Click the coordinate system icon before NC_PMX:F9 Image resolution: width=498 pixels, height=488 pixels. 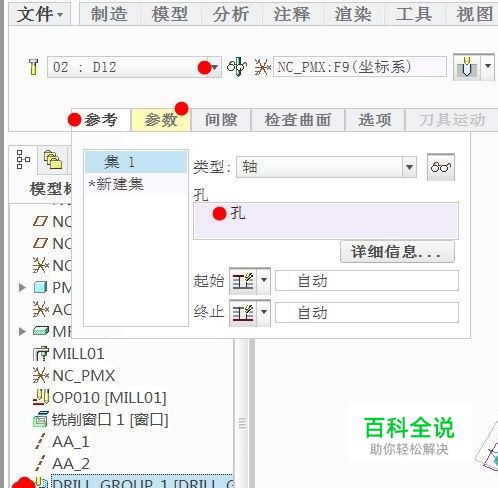262,67
